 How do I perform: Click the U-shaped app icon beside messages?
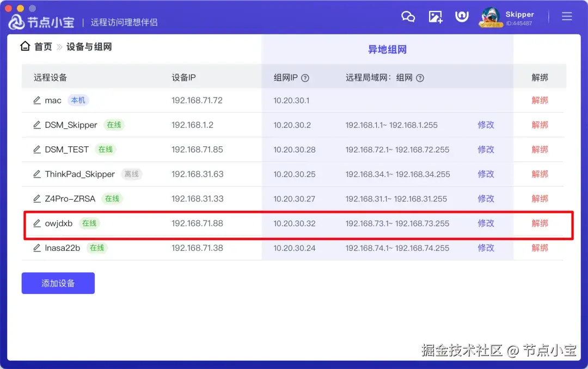(x=462, y=16)
